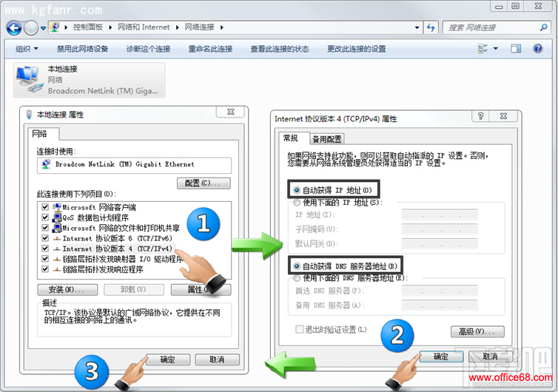558x392 pixels.
Task: Select 控制面板 breadcrumb in address bar
Action: click(x=87, y=27)
